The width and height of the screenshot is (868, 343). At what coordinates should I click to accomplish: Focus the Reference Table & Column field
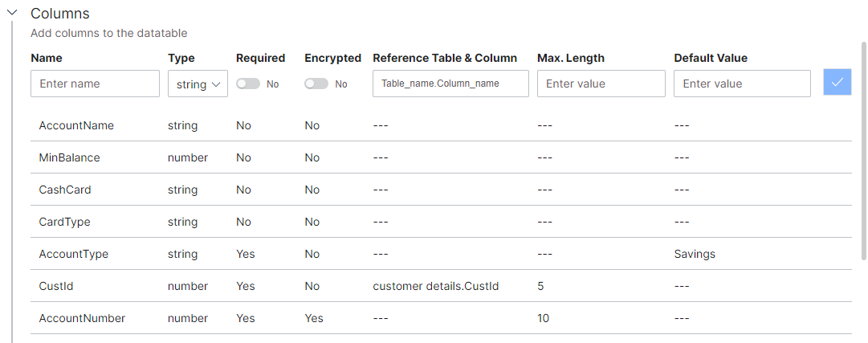(x=450, y=84)
